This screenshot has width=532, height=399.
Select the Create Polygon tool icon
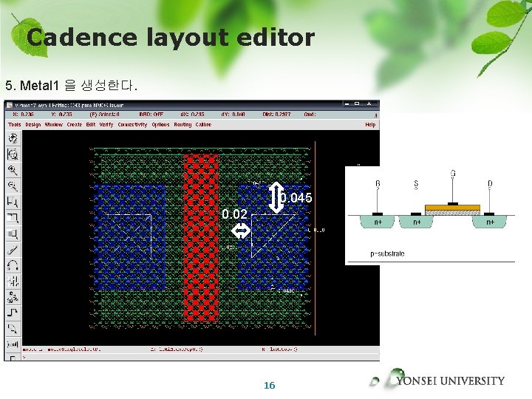point(13,329)
